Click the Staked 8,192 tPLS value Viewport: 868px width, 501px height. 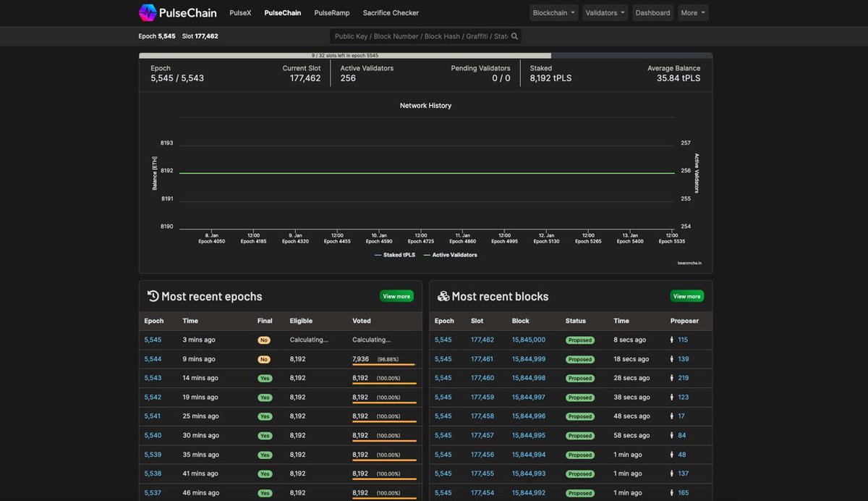click(x=550, y=78)
